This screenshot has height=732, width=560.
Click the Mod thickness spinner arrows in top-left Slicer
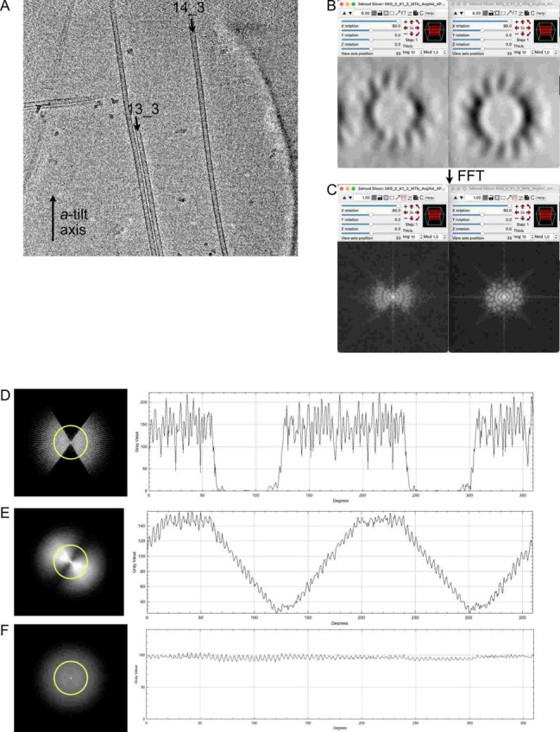444,54
